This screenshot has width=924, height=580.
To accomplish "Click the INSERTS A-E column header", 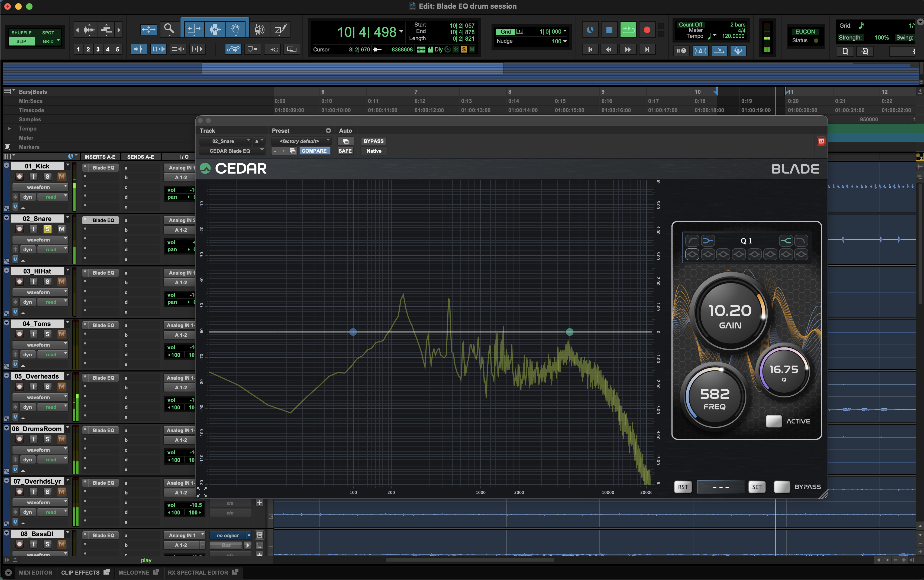I will (x=100, y=157).
